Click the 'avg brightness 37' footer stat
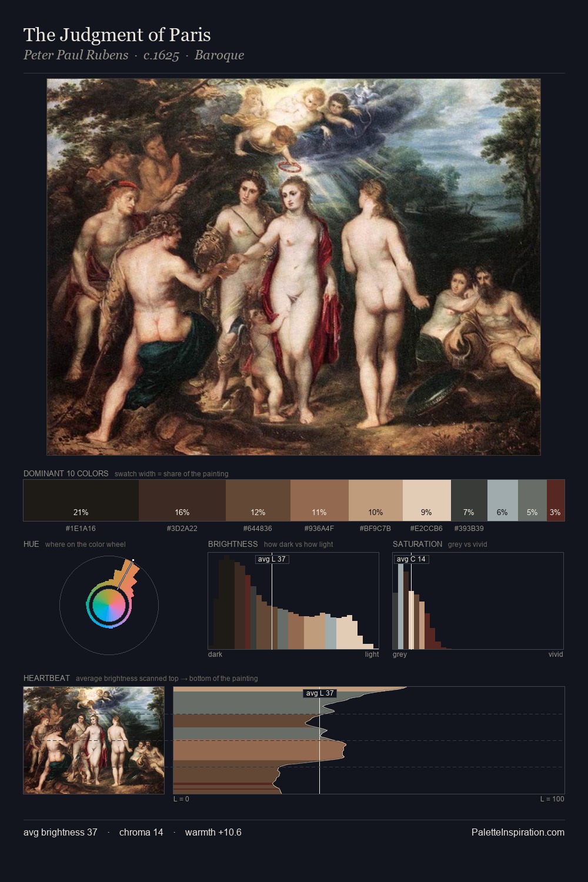Image resolution: width=588 pixels, height=882 pixels. 61,832
